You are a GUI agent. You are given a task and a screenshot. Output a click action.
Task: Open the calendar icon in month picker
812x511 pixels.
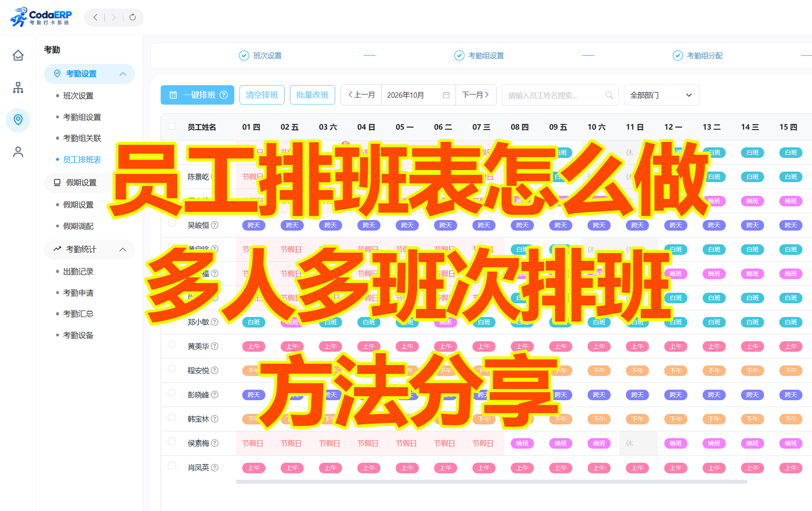446,95
